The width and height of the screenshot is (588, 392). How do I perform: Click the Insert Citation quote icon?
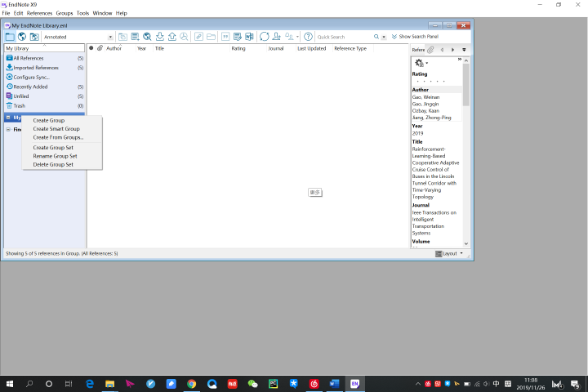(225, 37)
